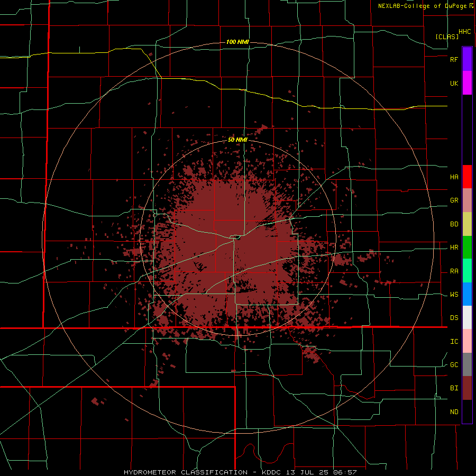The image size is (476, 476).
Task: Click the RF legend label
Action: [x=454, y=59]
